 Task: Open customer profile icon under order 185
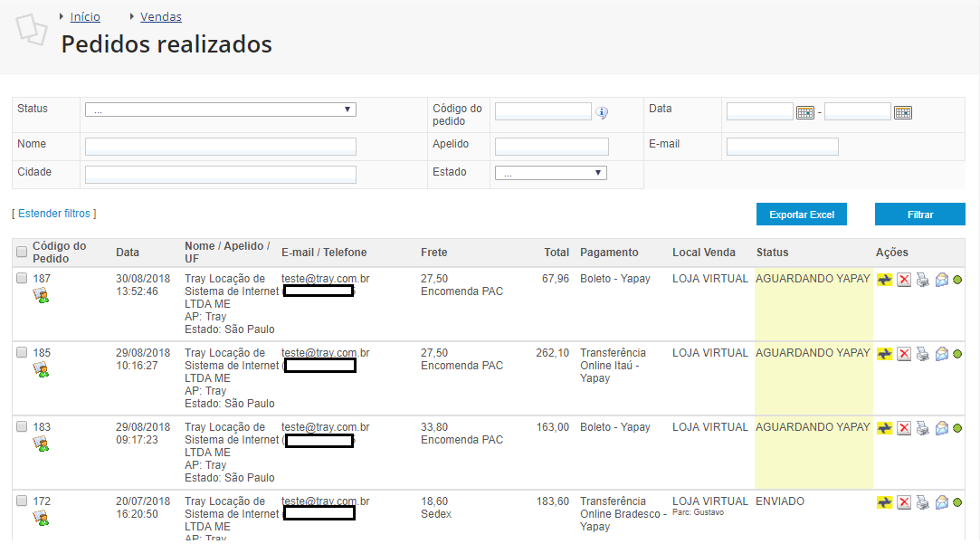click(42, 370)
